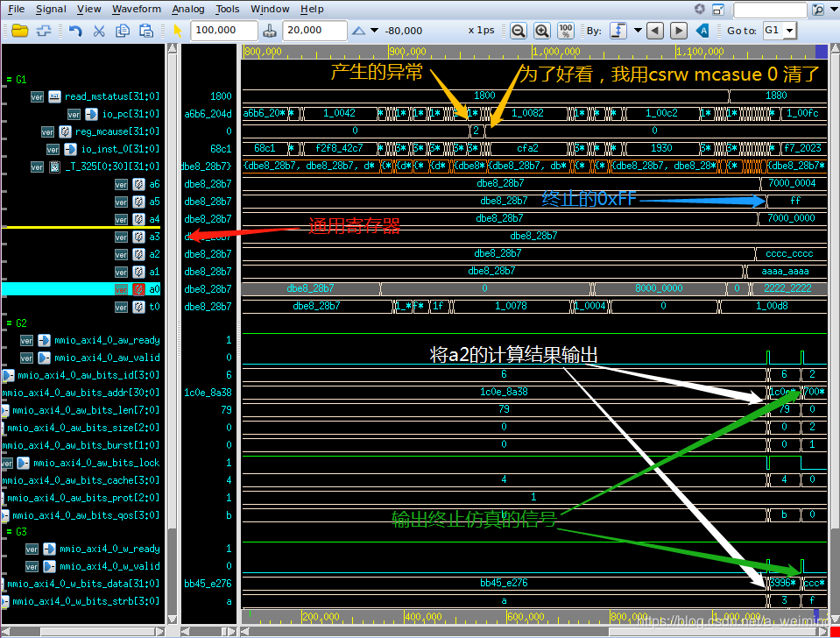Click the undo arrow icon
840x638 pixels.
[x=75, y=31]
